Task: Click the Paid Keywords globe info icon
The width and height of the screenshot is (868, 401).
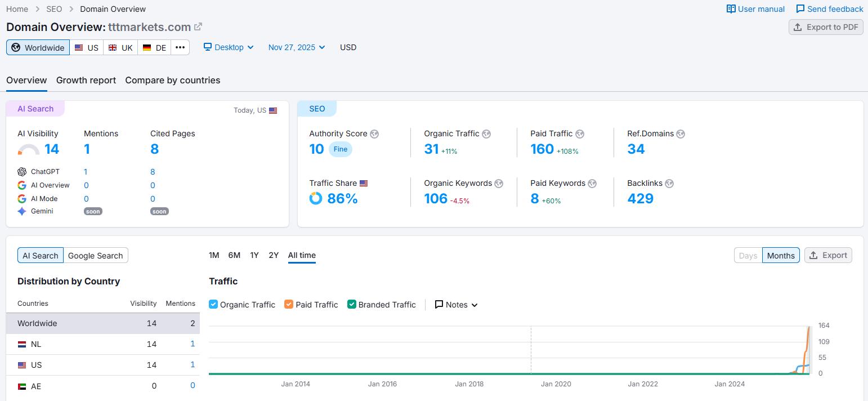Action: 592,184
